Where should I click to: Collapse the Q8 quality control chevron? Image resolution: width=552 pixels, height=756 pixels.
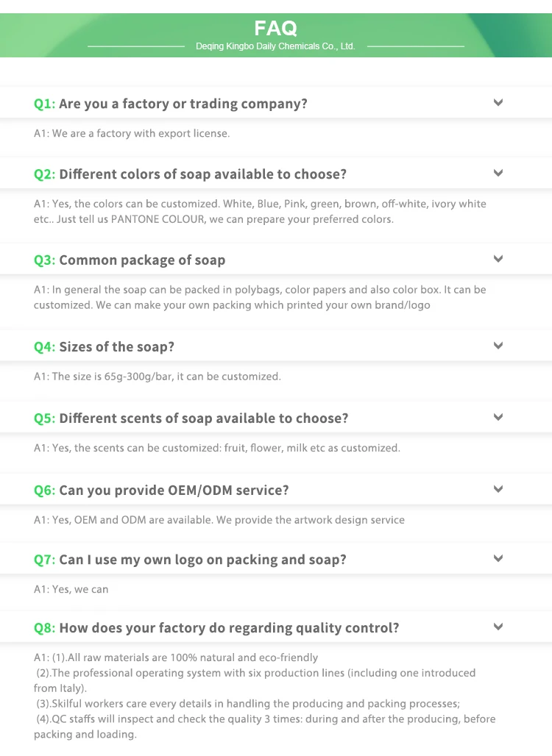pos(498,627)
